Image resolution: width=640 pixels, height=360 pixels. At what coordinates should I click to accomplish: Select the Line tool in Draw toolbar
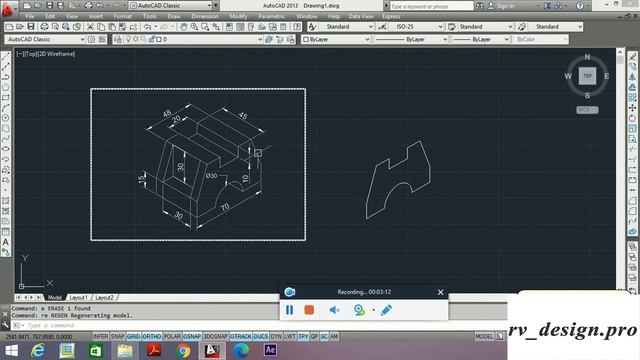(x=6, y=57)
